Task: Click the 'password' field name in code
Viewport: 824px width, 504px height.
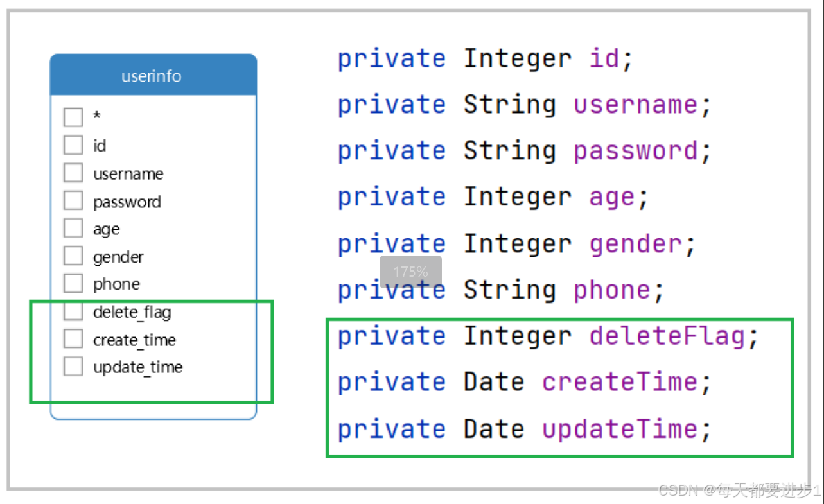Action: 636,152
